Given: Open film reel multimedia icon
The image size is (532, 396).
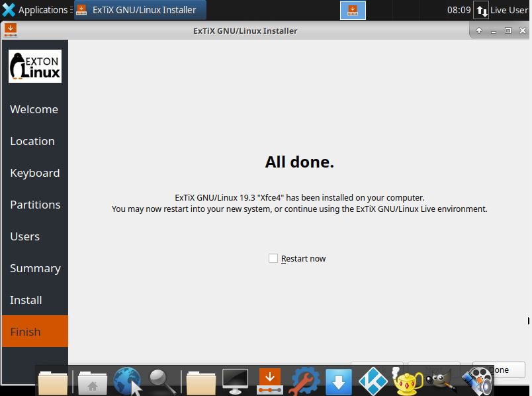Looking at the screenshot, I should coord(477,381).
